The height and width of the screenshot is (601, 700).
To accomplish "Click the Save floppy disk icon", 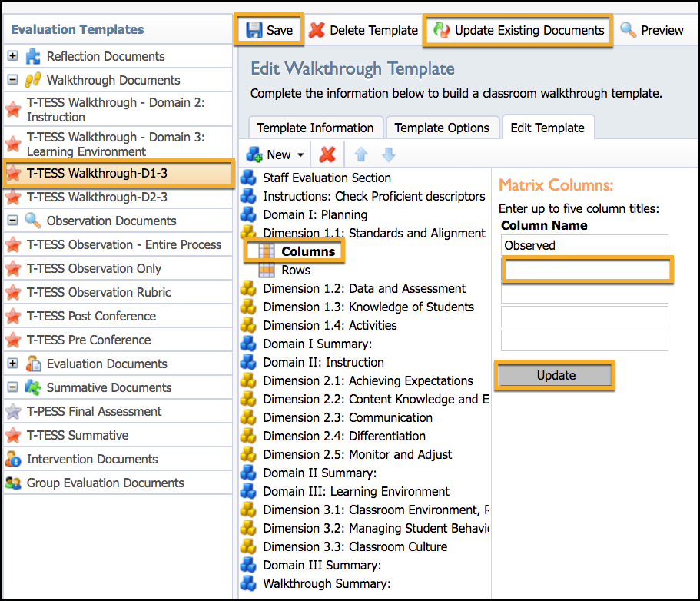I will [x=254, y=30].
